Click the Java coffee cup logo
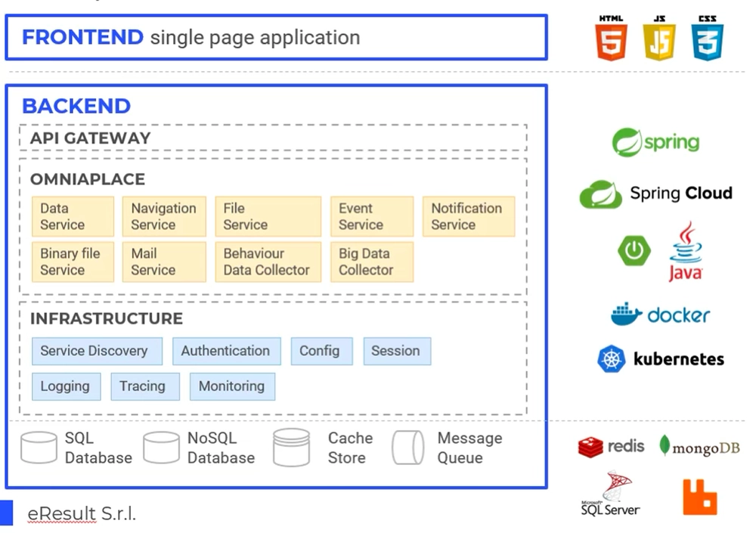Image resolution: width=756 pixels, height=533 pixels. point(686,252)
